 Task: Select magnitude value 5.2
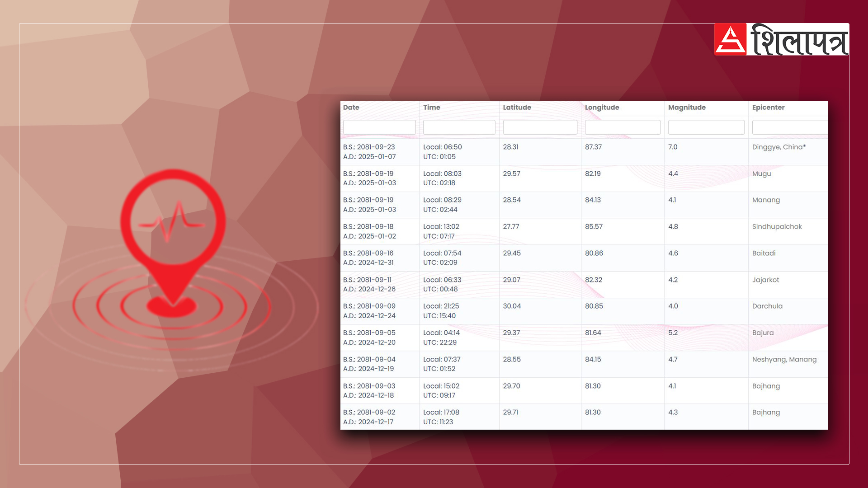click(x=673, y=333)
